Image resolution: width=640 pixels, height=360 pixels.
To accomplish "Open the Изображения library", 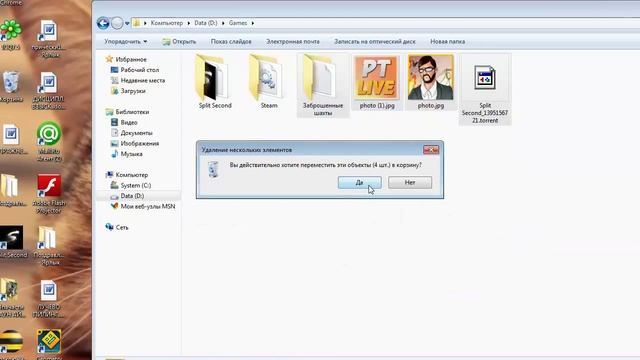I will click(x=135, y=144).
